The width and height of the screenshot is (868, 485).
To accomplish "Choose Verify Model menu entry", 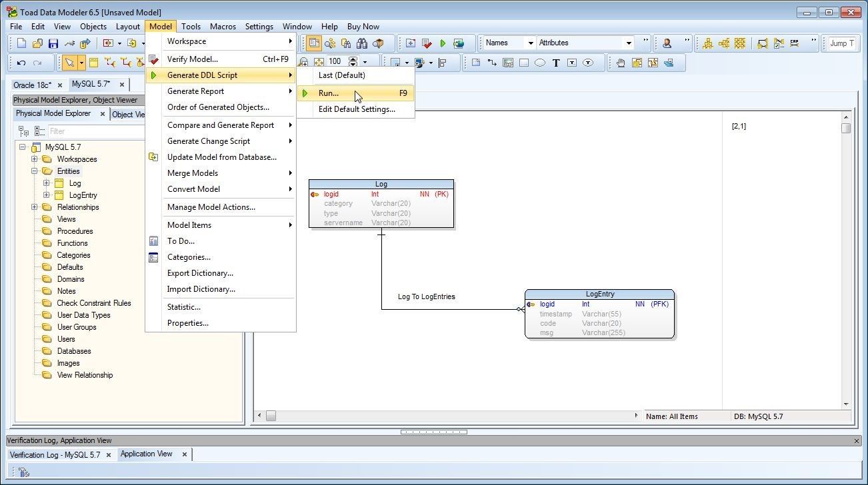I will click(221, 59).
